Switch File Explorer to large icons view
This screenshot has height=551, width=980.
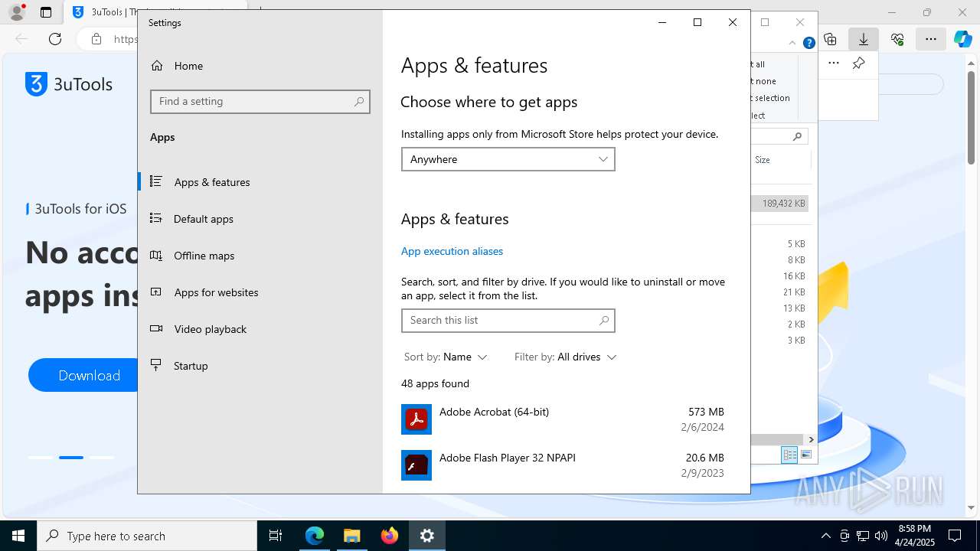(805, 455)
